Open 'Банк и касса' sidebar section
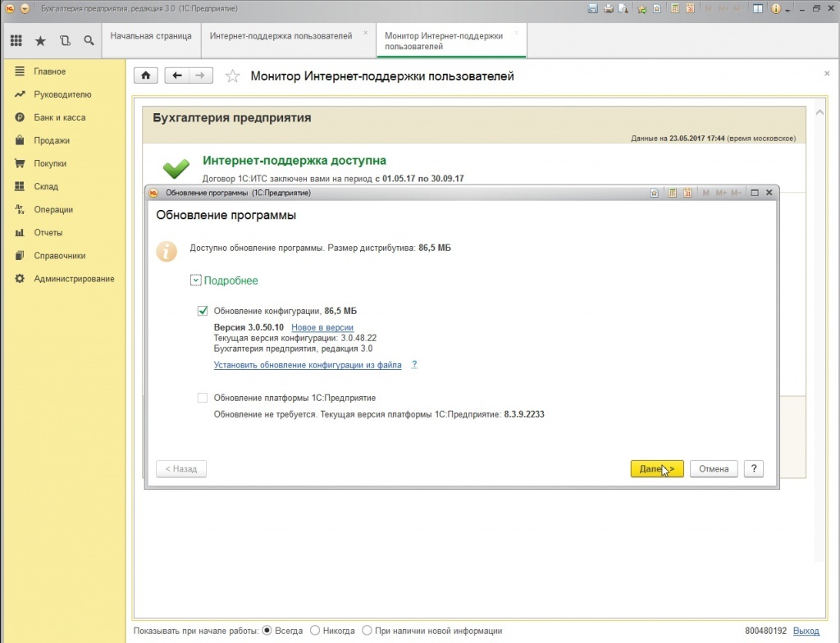Viewport: 840px width, 643px height. click(59, 117)
